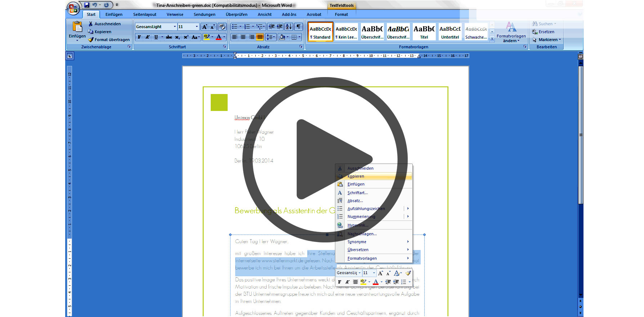
Task: Click the red font color button in ribbon
Action: tap(219, 37)
